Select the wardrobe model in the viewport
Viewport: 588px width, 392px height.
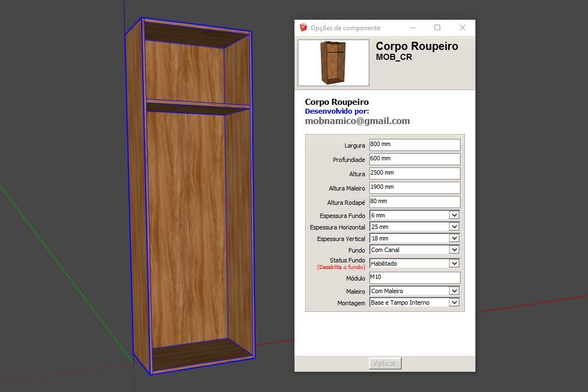click(187, 220)
